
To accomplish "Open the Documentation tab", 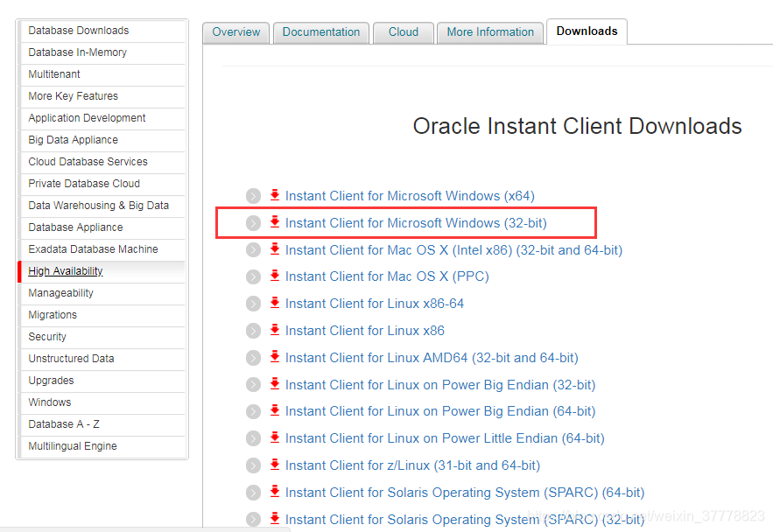I will [x=321, y=32].
